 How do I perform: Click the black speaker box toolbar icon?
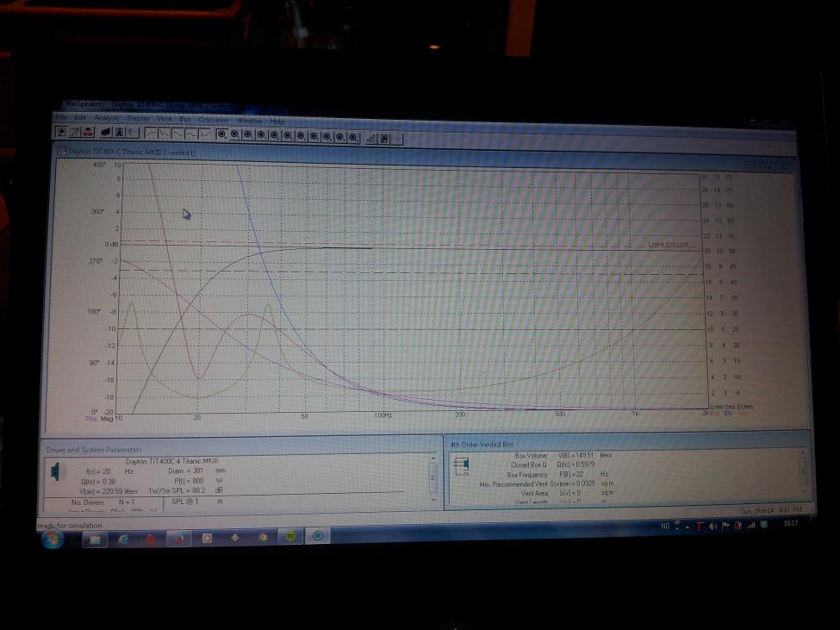pos(106,133)
